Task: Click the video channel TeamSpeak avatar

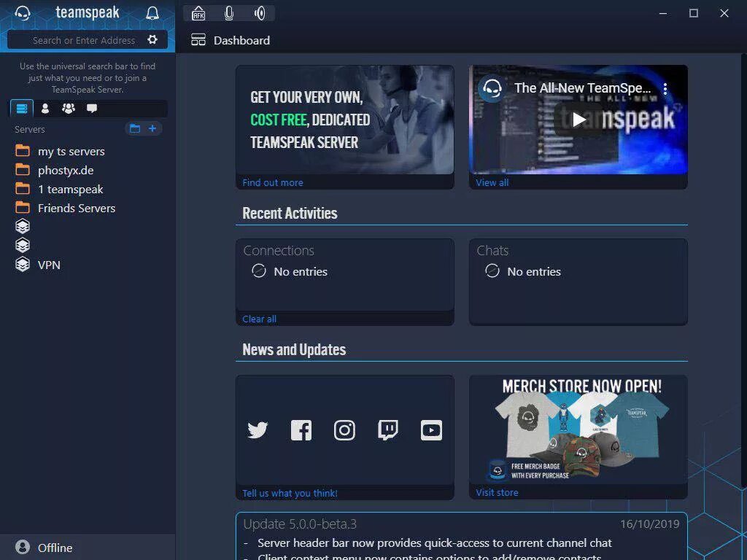Action: 492,88
